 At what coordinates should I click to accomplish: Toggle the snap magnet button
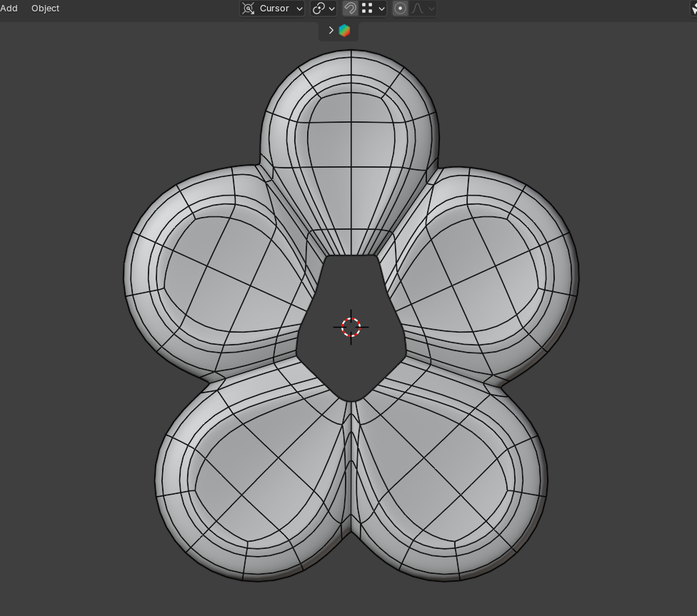(350, 9)
